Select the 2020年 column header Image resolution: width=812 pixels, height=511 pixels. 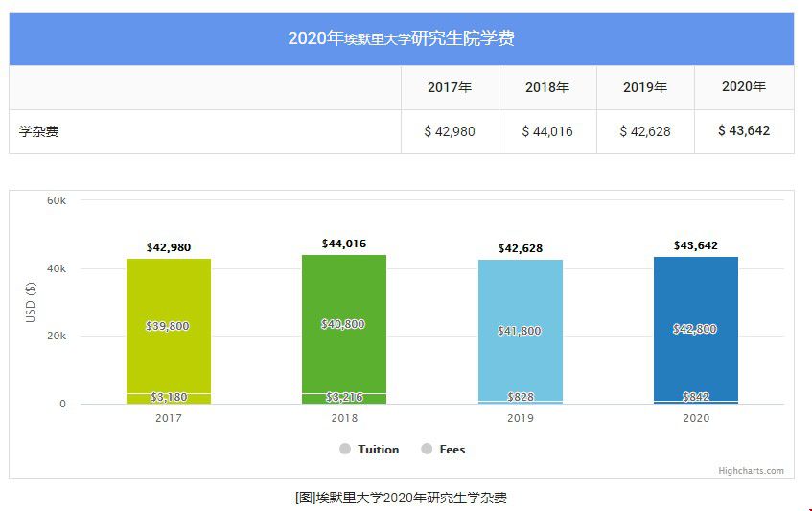coord(744,87)
